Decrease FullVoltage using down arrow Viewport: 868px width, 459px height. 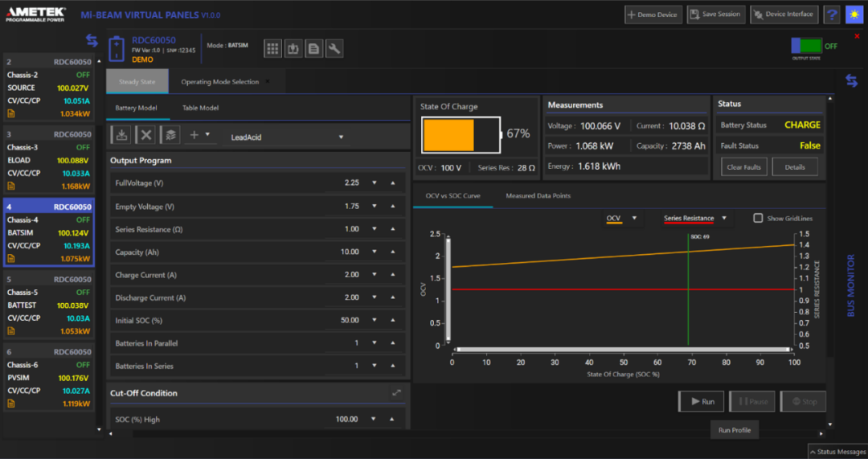coord(375,182)
